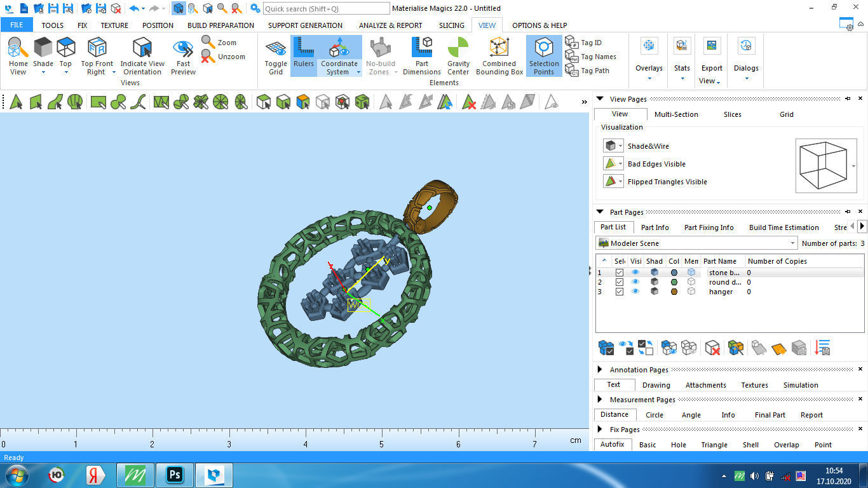Screen dimensions: 868x488
Task: Switch to the SUPPORT GENERATION tab
Action: pos(305,25)
